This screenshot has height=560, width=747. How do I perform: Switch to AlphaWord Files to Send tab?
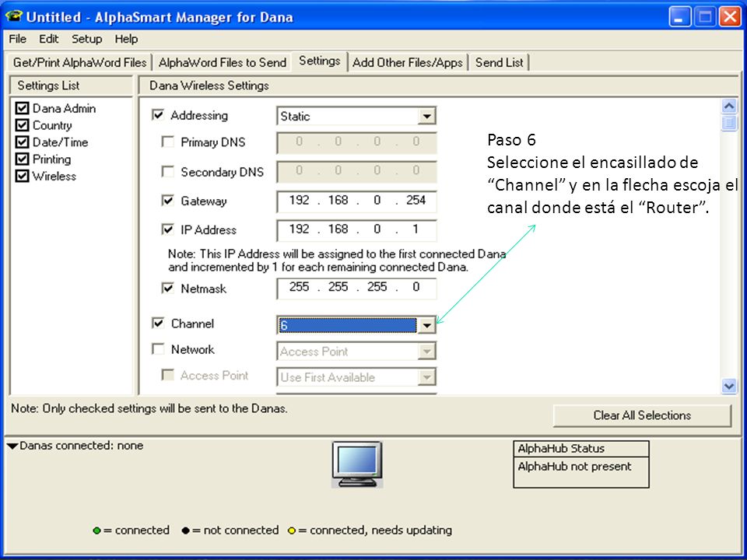(222, 62)
